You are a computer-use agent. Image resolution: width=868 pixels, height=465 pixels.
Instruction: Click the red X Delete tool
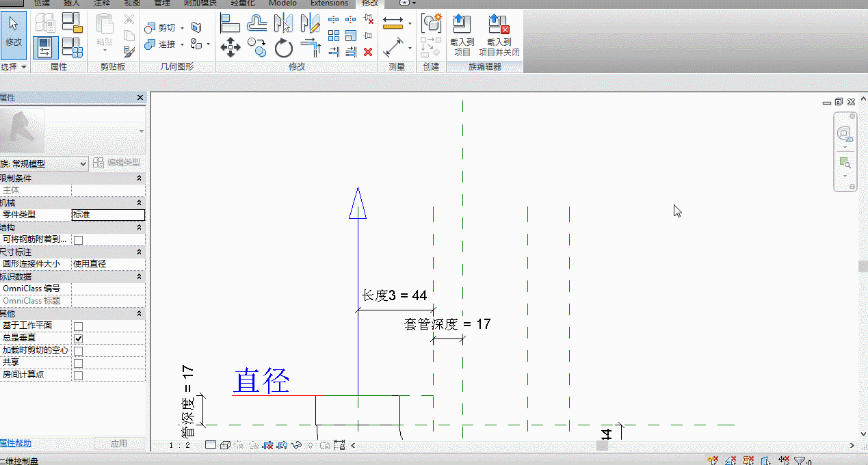[x=368, y=51]
